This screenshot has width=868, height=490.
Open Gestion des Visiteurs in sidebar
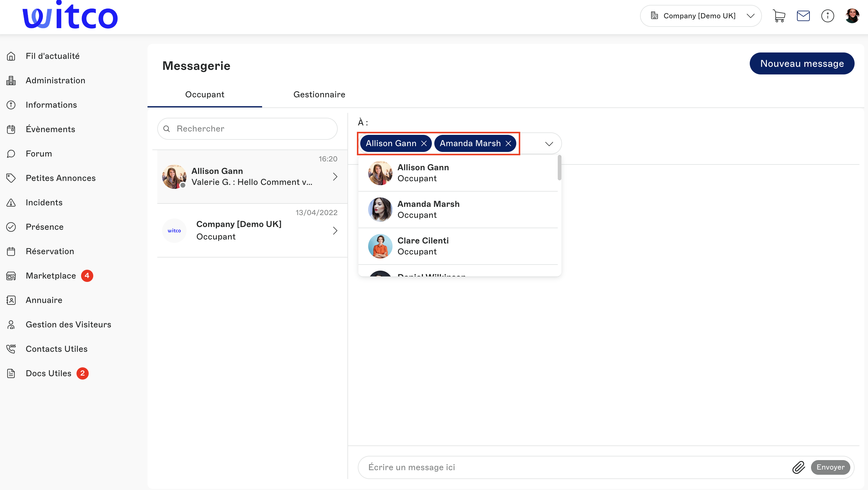[68, 324]
